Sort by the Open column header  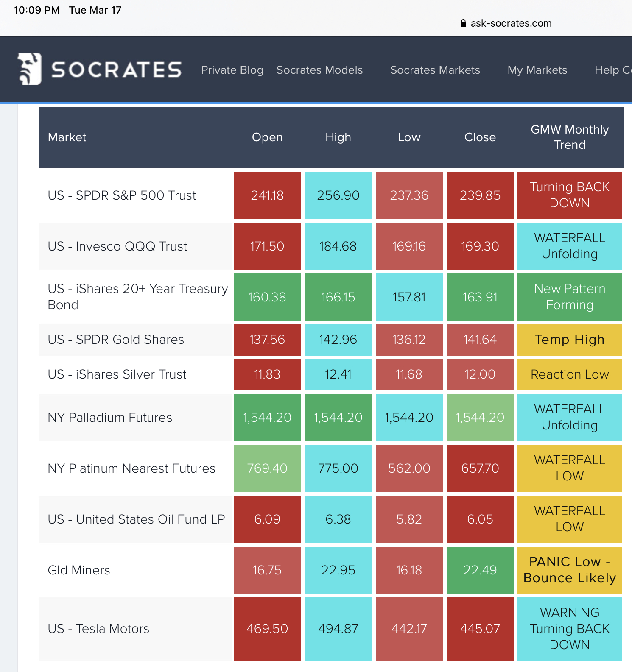(x=267, y=137)
